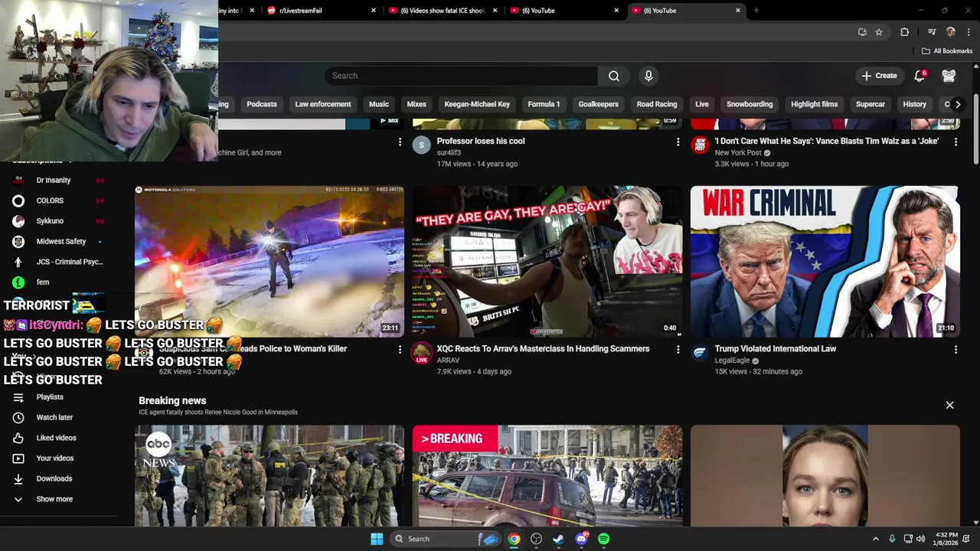Select the History filter chip
Viewport: 980px width, 551px height.
click(x=915, y=104)
